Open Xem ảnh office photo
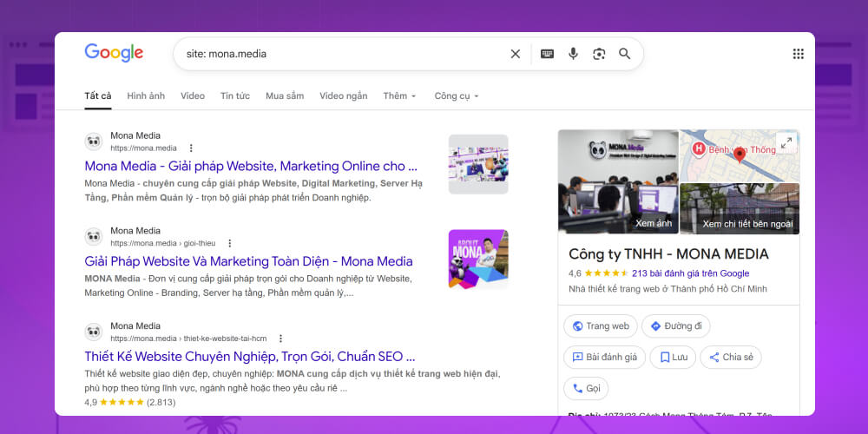This screenshot has width=868, height=434. tap(618, 182)
